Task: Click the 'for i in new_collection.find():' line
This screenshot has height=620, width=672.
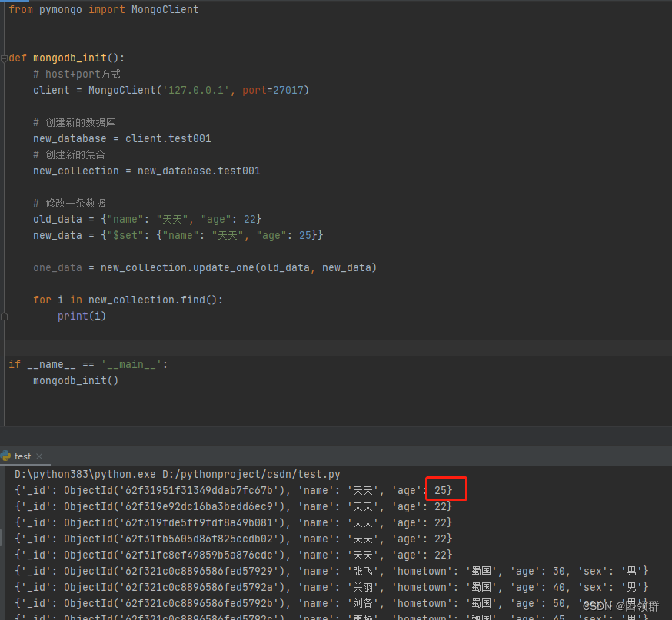Action: pos(128,300)
